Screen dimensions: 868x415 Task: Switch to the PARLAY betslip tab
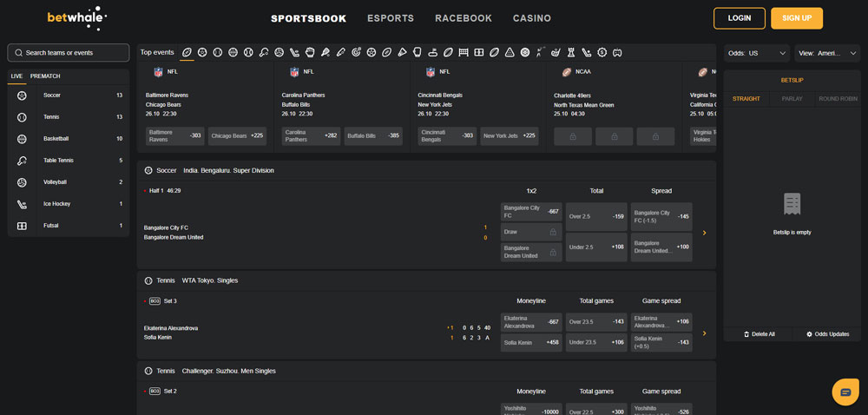click(792, 99)
